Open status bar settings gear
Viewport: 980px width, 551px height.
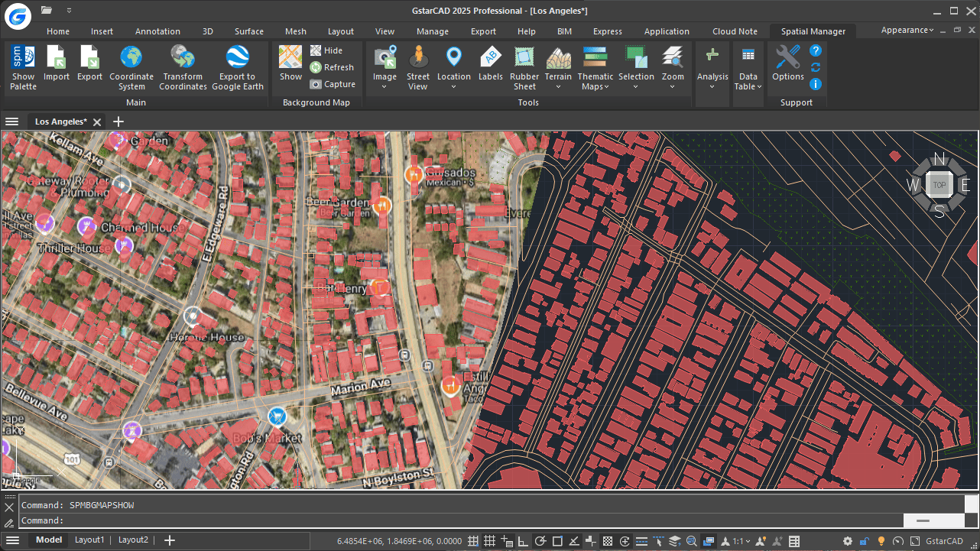[x=848, y=541]
